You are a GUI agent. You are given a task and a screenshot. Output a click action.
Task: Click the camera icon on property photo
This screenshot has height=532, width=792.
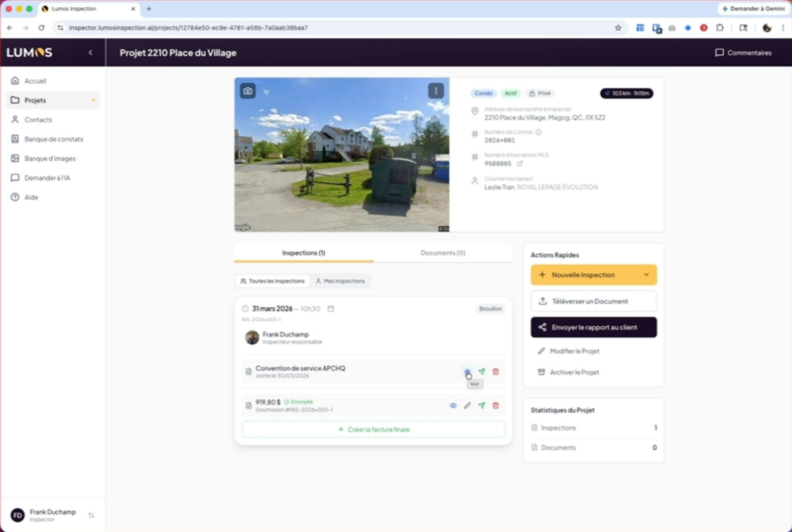tap(248, 91)
